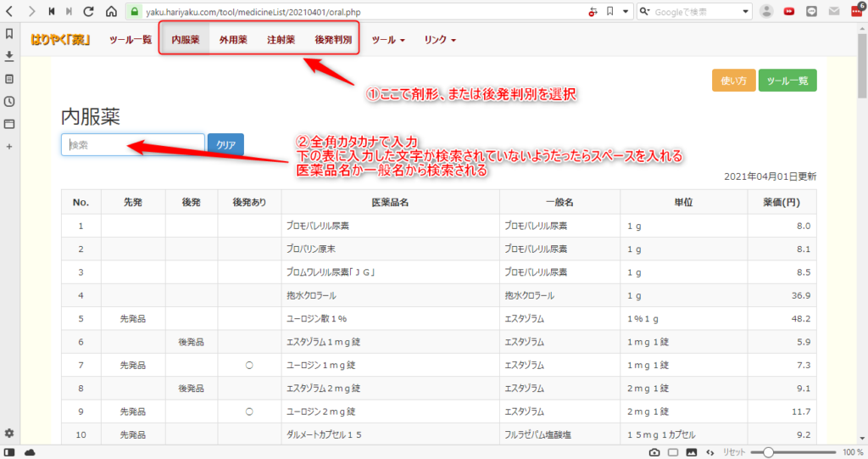Toggle image loading in the status bar
This screenshot has height=459, width=868.
point(691,452)
